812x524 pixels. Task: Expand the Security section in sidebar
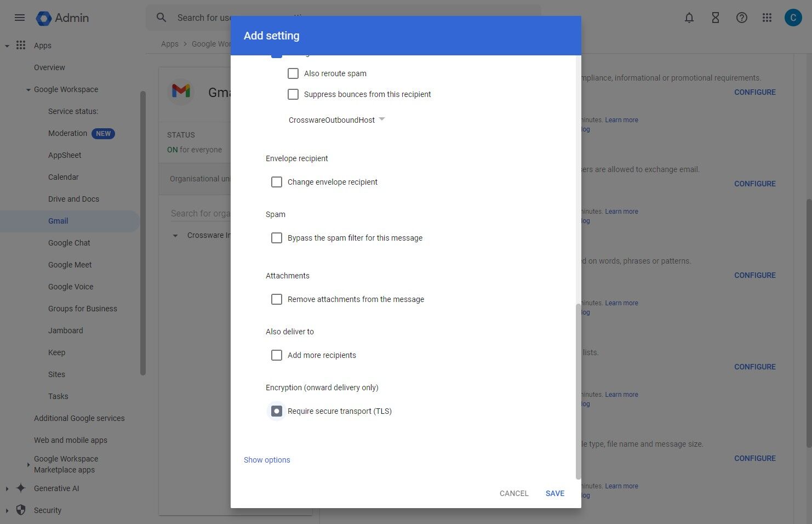tap(7, 510)
